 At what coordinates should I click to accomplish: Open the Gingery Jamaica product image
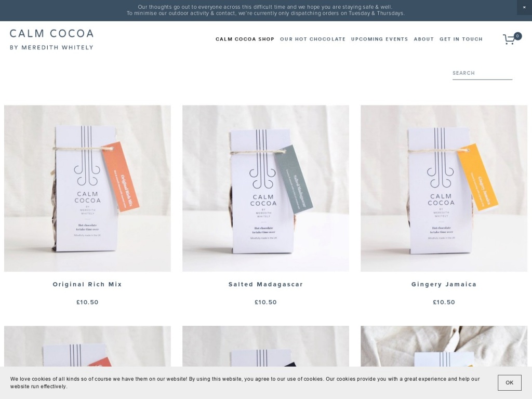(444, 188)
